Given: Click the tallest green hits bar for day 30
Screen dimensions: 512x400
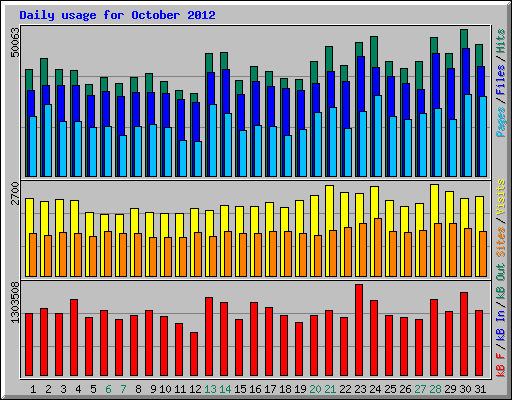Looking at the screenshot, I should pyautogui.click(x=464, y=39).
